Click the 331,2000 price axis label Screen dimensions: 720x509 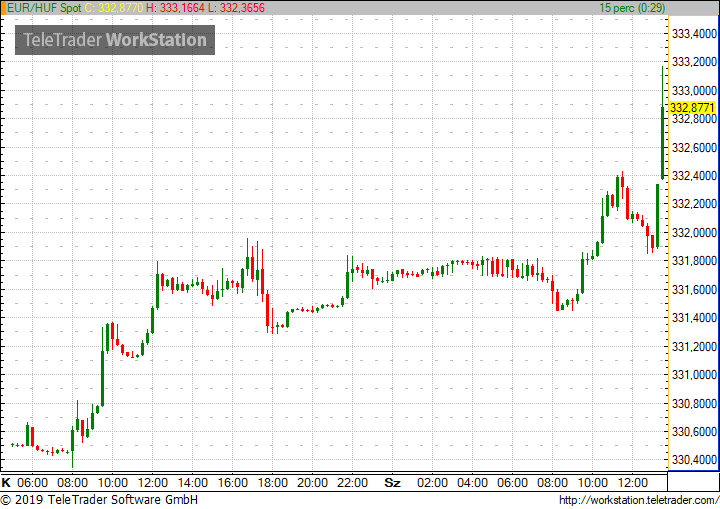click(694, 346)
